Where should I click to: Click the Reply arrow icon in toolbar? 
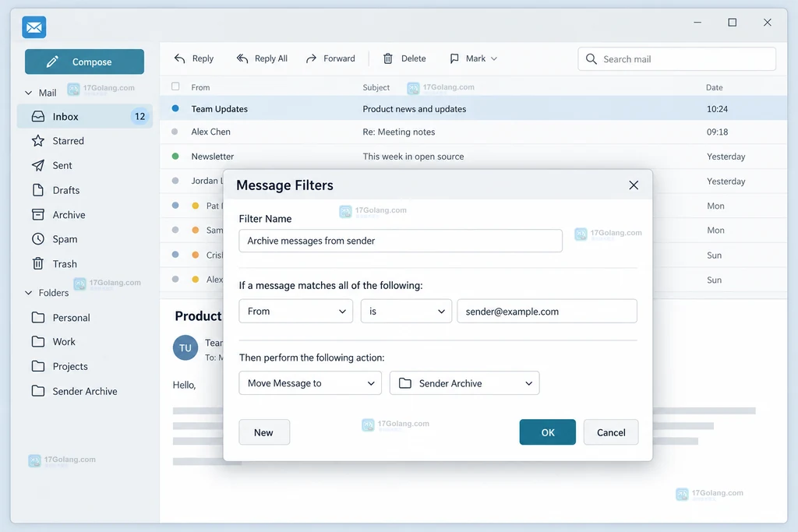click(x=180, y=58)
